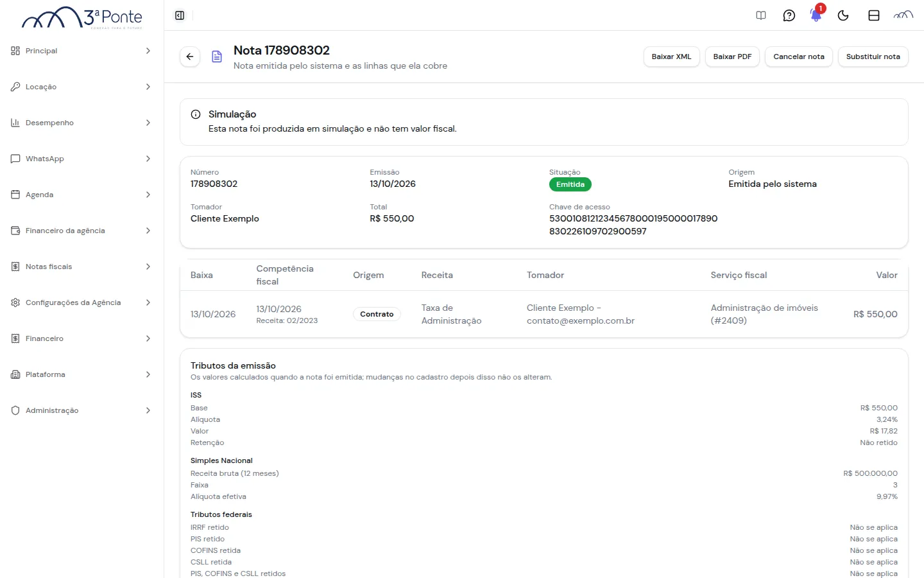Viewport: 924px width, 578px height.
Task: Click the R$ 17,82 ISS value
Action: click(x=884, y=431)
